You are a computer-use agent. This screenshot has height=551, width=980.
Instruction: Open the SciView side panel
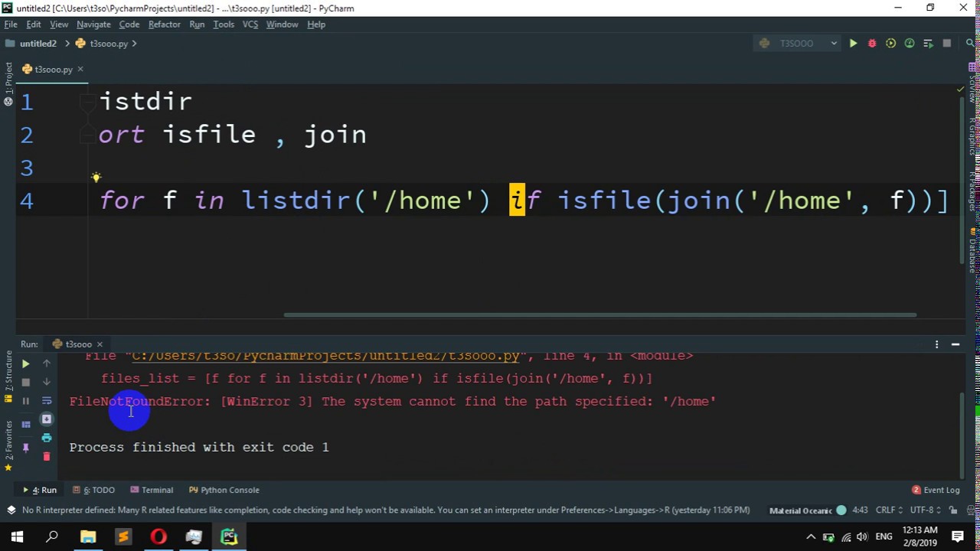pyautogui.click(x=972, y=83)
